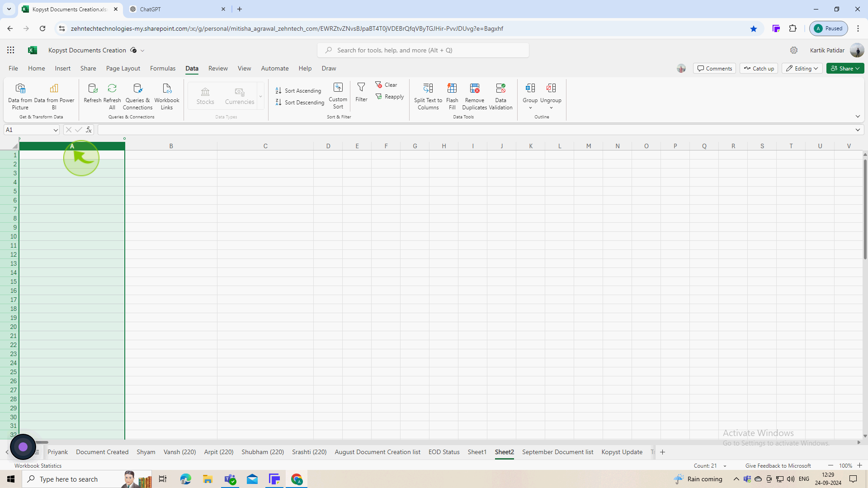This screenshot has height=488, width=868.
Task: Click the 100% zoom level
Action: (845, 466)
